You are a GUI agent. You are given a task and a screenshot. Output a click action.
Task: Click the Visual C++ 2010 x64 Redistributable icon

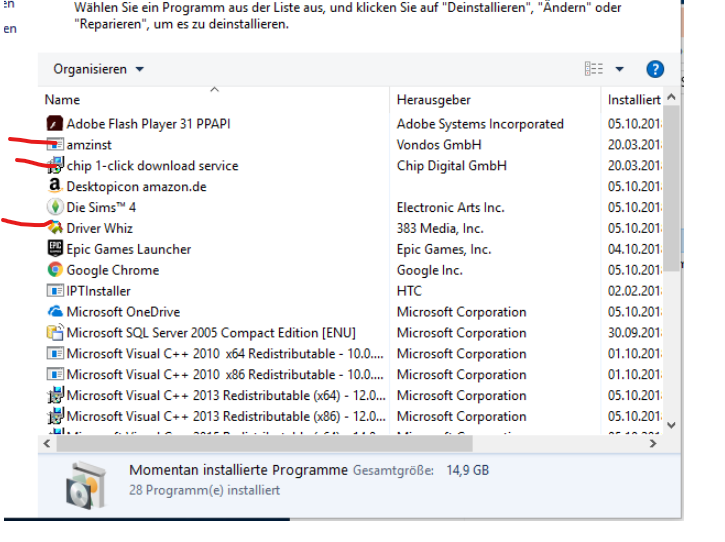pyautogui.click(x=55, y=353)
